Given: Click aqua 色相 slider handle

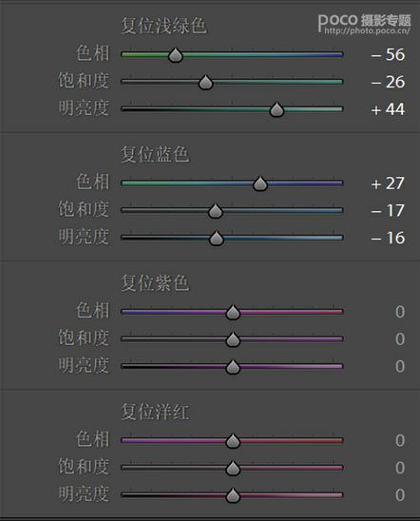Looking at the screenshot, I should click(175, 55).
